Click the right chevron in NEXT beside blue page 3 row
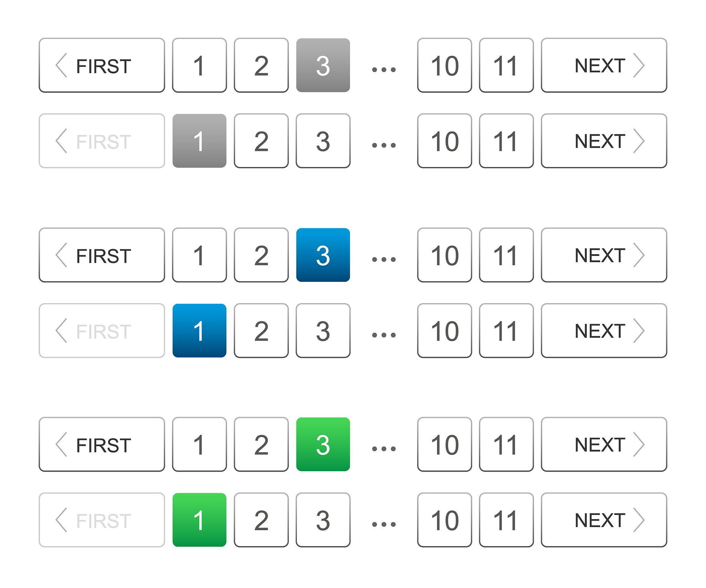The width and height of the screenshot is (706, 588). click(x=639, y=255)
